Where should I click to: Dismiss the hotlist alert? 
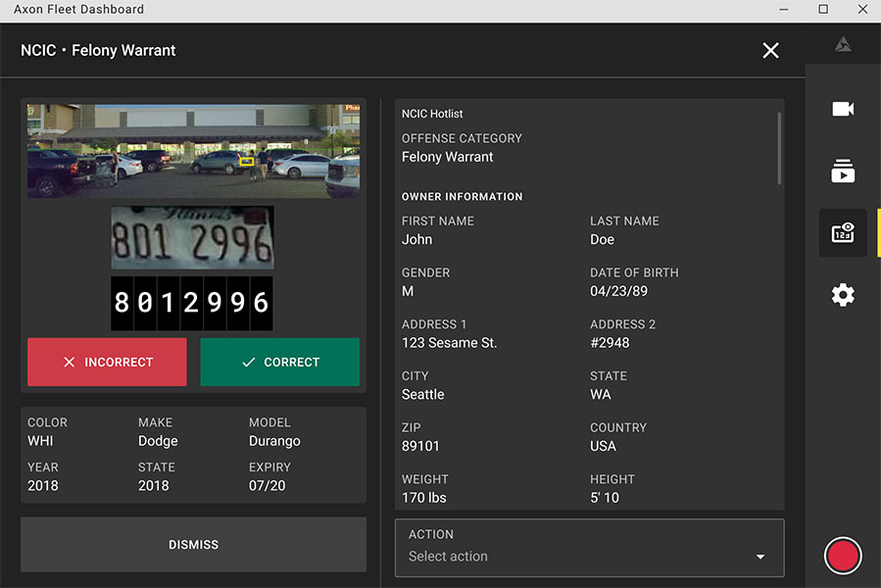(193, 545)
